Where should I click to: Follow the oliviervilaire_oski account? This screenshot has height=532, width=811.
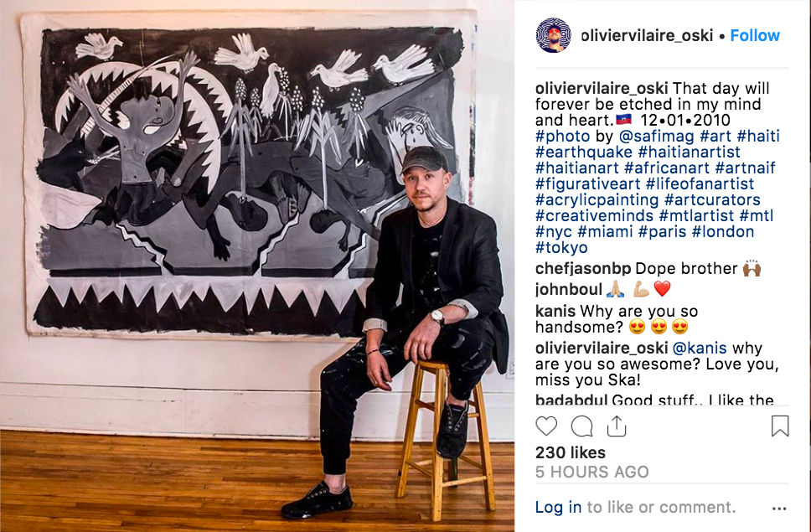[754, 35]
